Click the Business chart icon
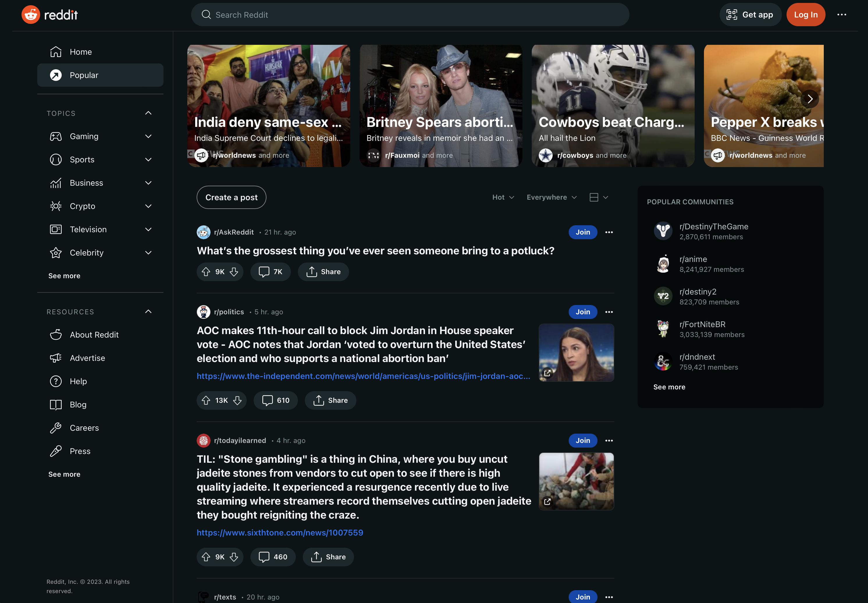 56,183
